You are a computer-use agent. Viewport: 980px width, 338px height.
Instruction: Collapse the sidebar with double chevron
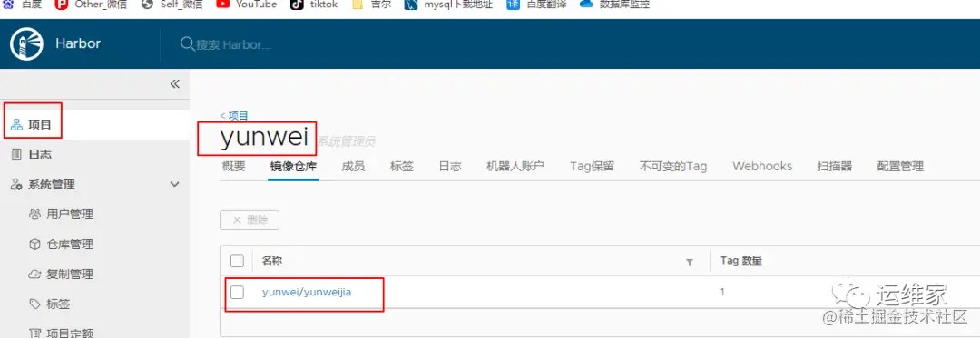coord(175,84)
